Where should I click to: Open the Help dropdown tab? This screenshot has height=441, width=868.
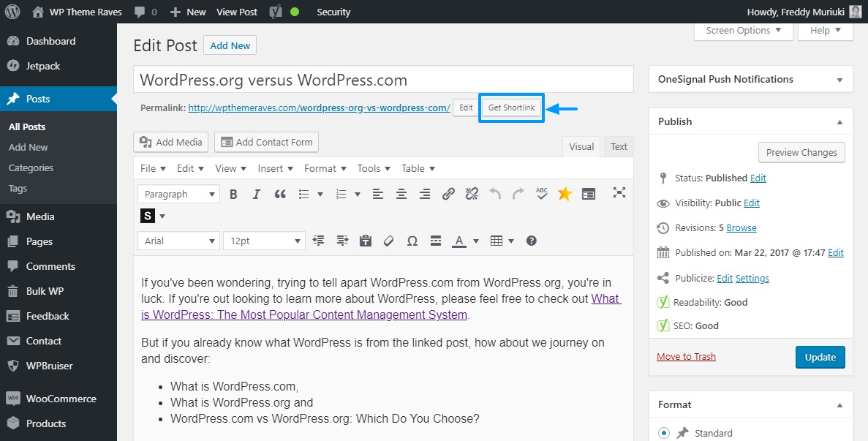(x=826, y=31)
